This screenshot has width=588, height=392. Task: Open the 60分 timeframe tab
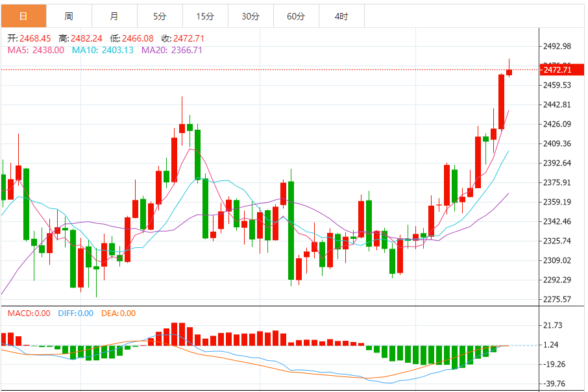coord(296,16)
